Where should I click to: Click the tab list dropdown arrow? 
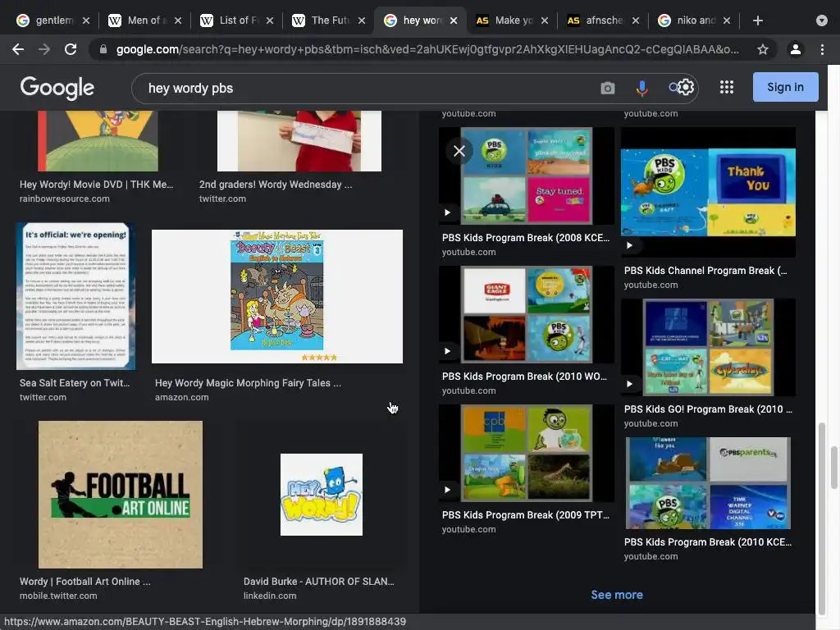pos(821,21)
